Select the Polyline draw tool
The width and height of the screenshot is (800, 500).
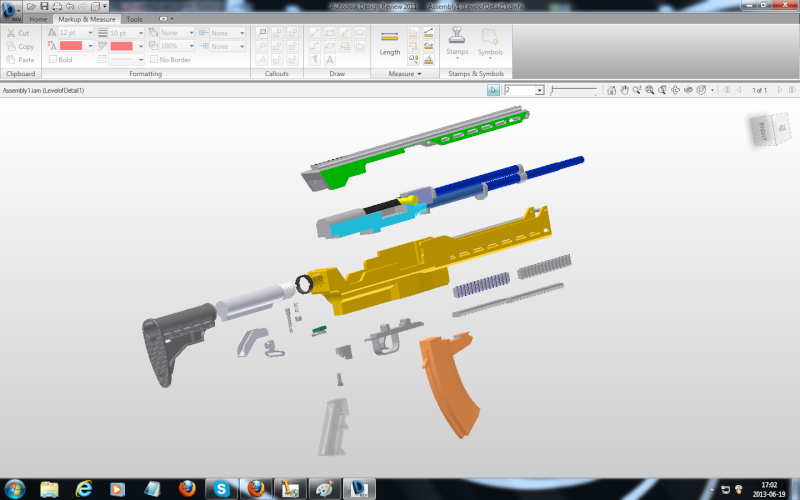click(315, 46)
